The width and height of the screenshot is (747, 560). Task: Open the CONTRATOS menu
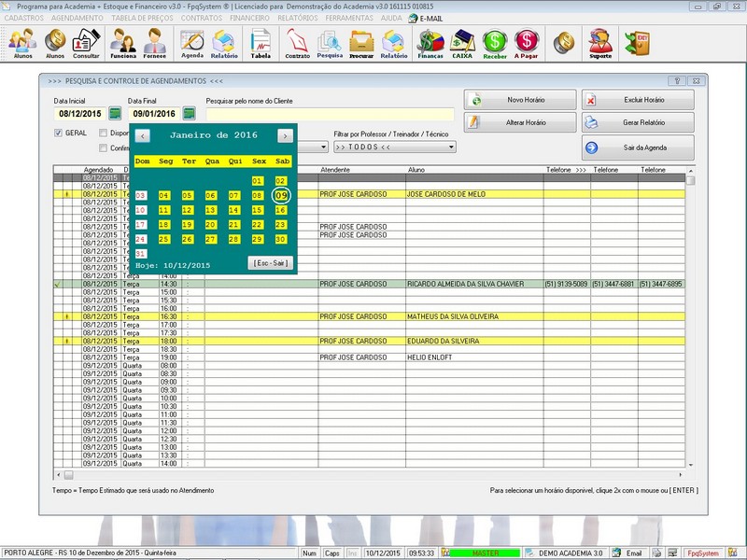[202, 18]
